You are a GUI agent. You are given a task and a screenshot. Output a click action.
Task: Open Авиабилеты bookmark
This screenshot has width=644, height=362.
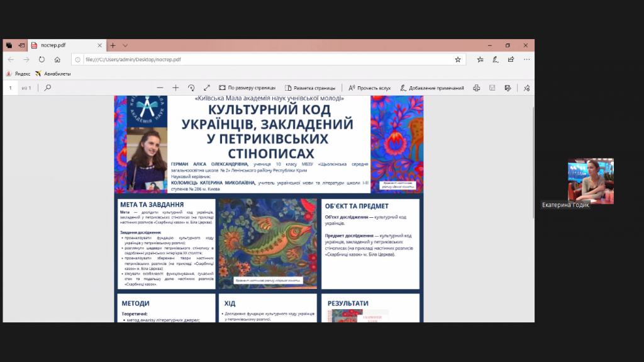tap(53, 74)
